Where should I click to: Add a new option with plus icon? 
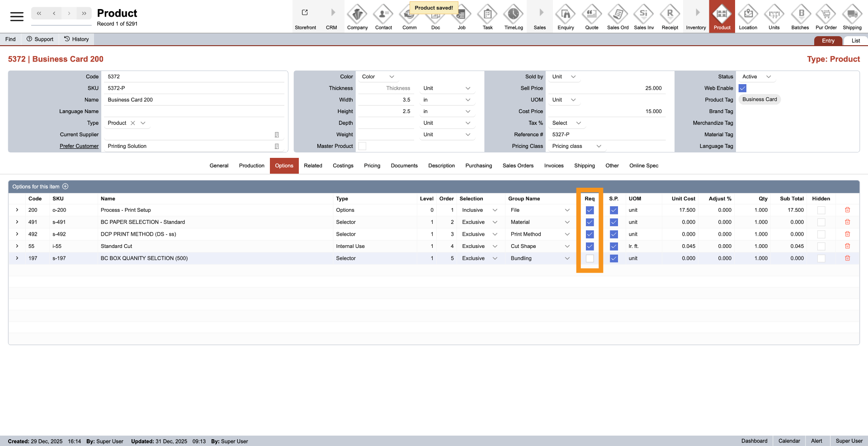click(65, 186)
